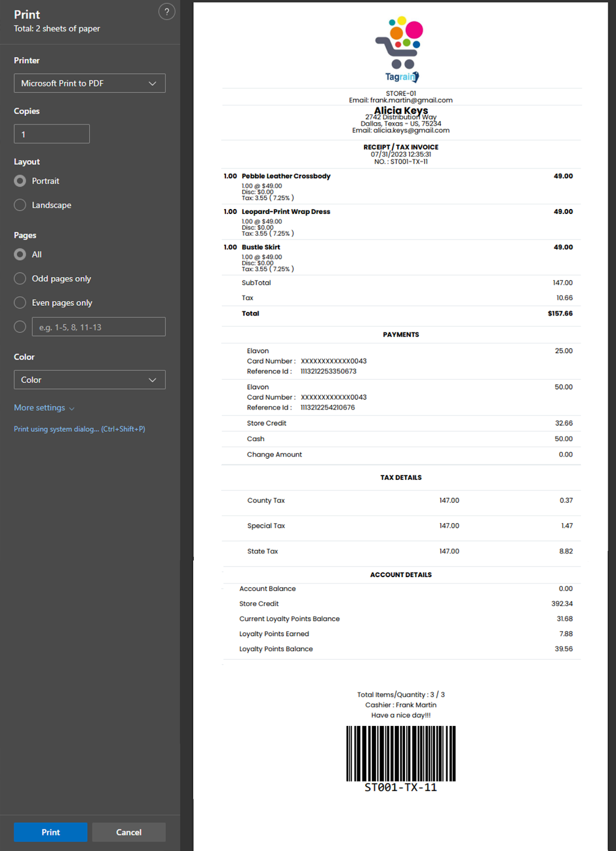The width and height of the screenshot is (616, 851).
Task: Click the help question mark icon
Action: point(166,12)
